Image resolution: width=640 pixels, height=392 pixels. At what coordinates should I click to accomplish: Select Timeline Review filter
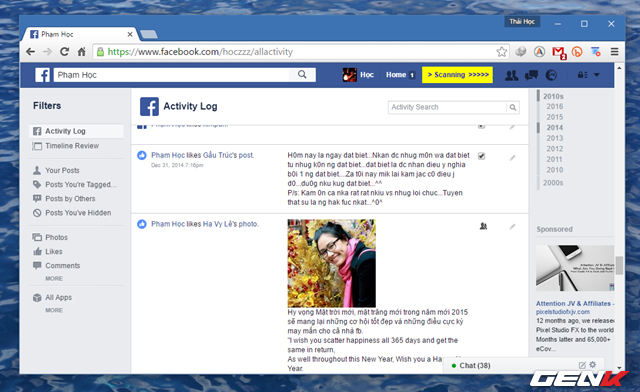(x=72, y=146)
